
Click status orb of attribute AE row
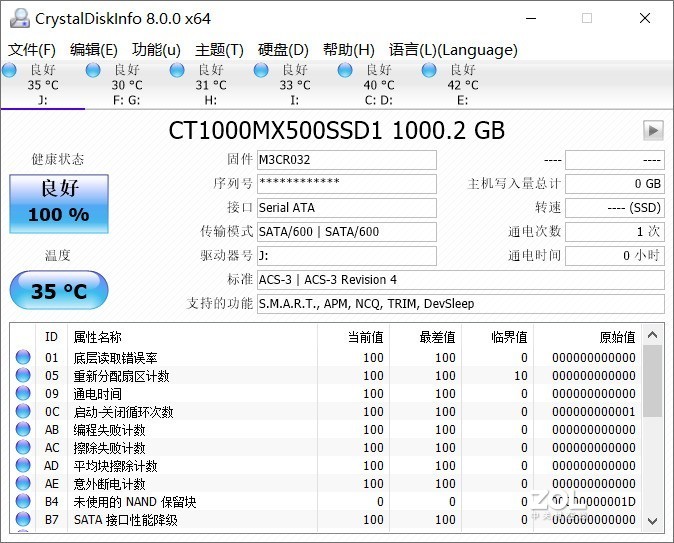point(23,483)
